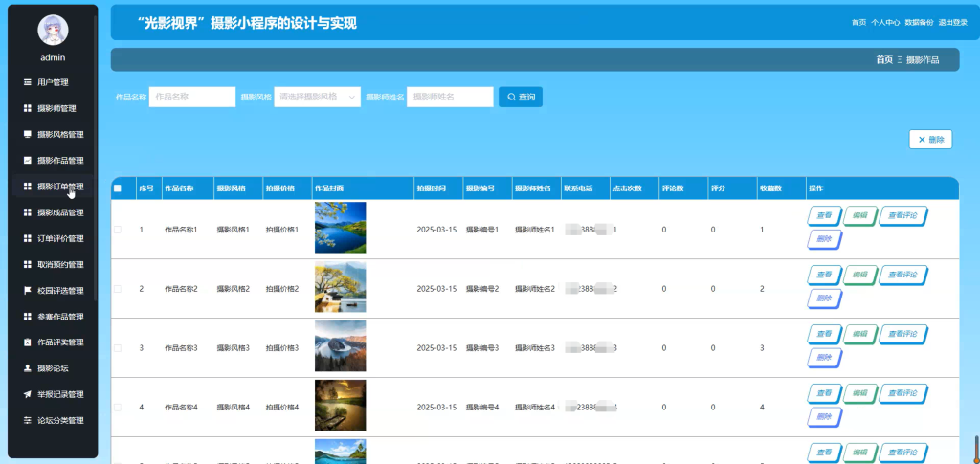Open 数据备份 in top navigation
The width and height of the screenshot is (980, 464).
point(919,22)
